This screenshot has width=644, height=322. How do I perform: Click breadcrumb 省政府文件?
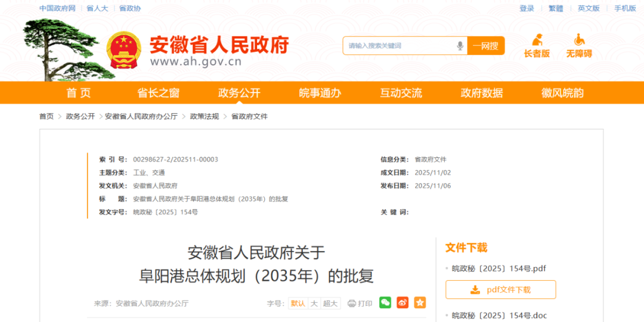click(x=249, y=116)
